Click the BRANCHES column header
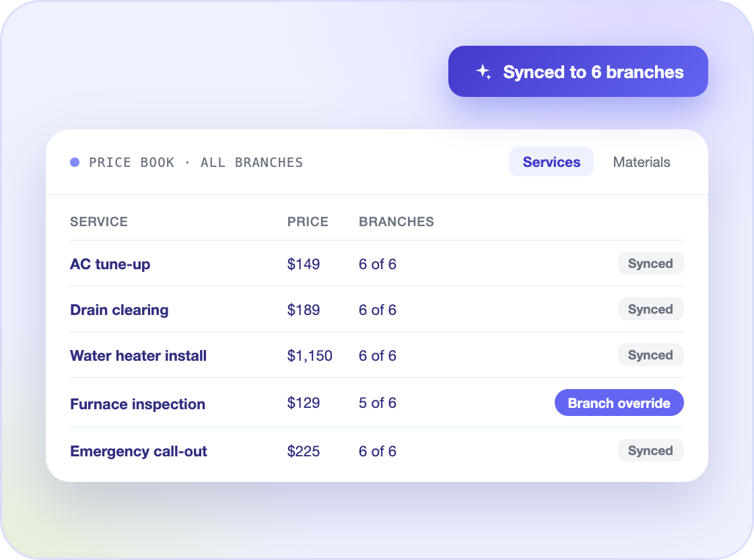754x560 pixels. click(397, 221)
